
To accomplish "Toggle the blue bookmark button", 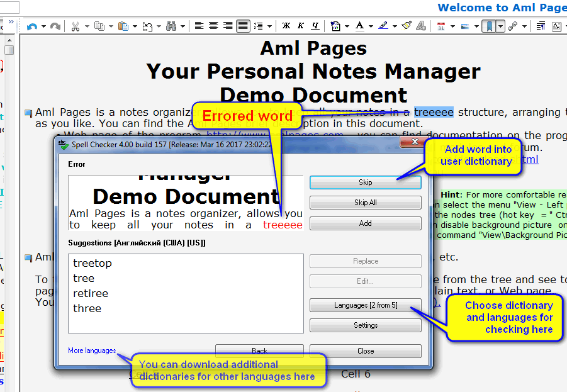I will pyautogui.click(x=489, y=26).
